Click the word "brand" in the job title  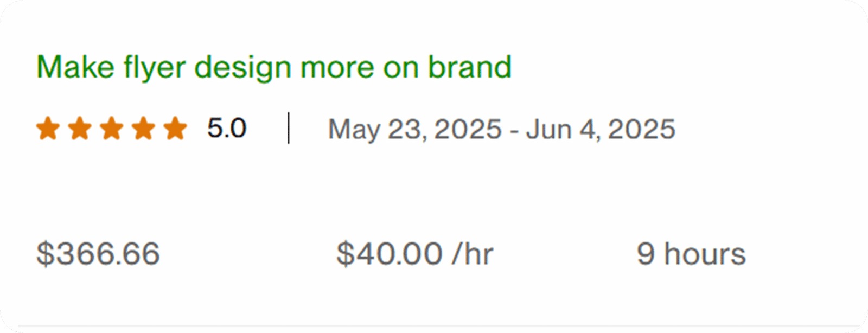coord(470,67)
